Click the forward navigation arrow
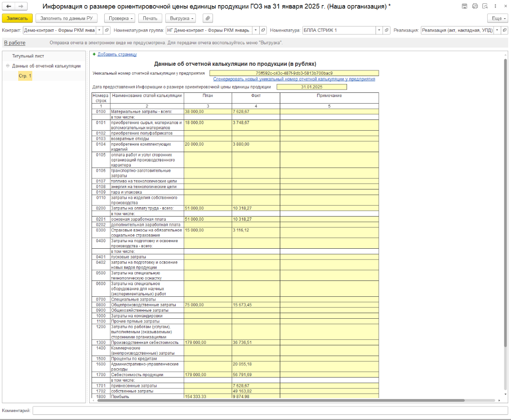Image resolution: width=511 pixels, height=420 pixels. [21, 7]
